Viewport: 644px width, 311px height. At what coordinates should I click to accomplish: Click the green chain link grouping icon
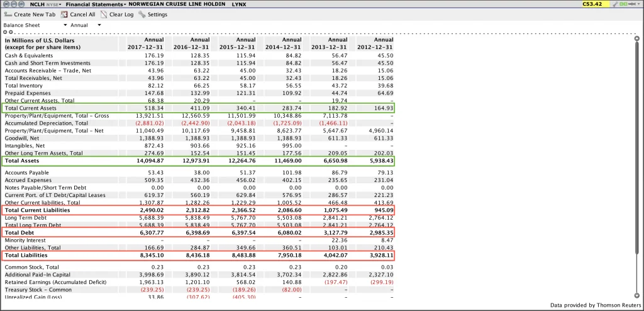[624, 4]
